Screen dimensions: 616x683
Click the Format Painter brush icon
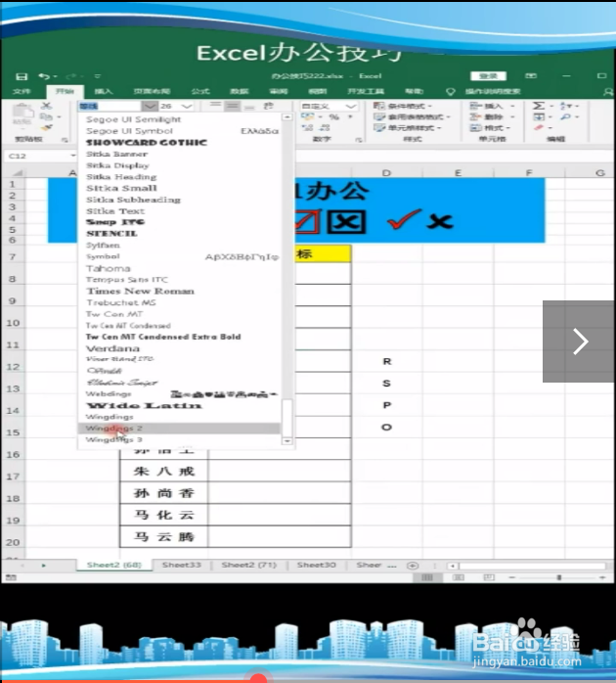(46, 127)
